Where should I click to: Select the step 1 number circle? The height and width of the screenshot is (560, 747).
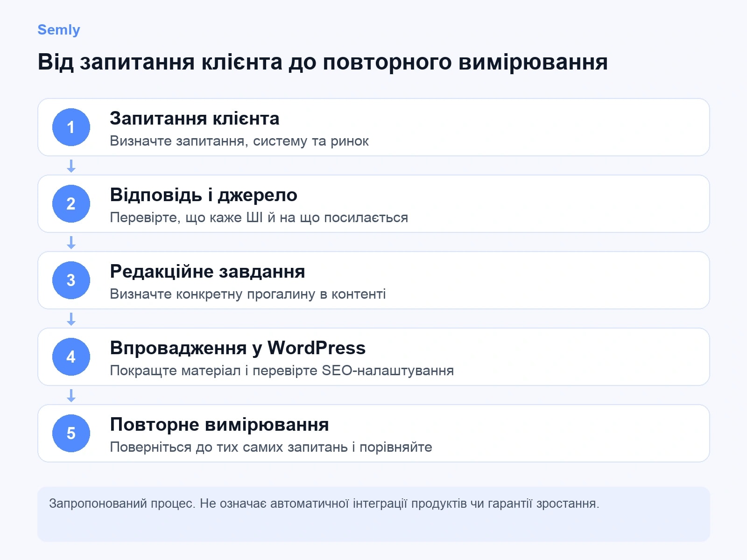71,127
